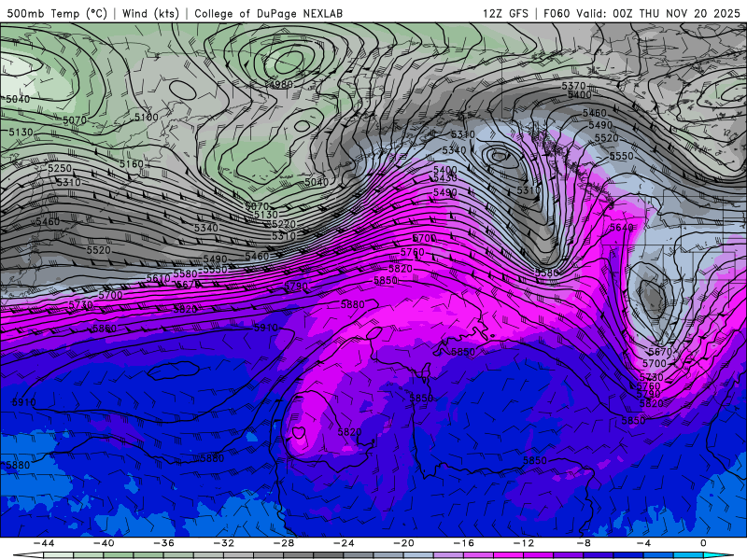Select the 5160 contour label
The image size is (747, 560).
(x=132, y=164)
